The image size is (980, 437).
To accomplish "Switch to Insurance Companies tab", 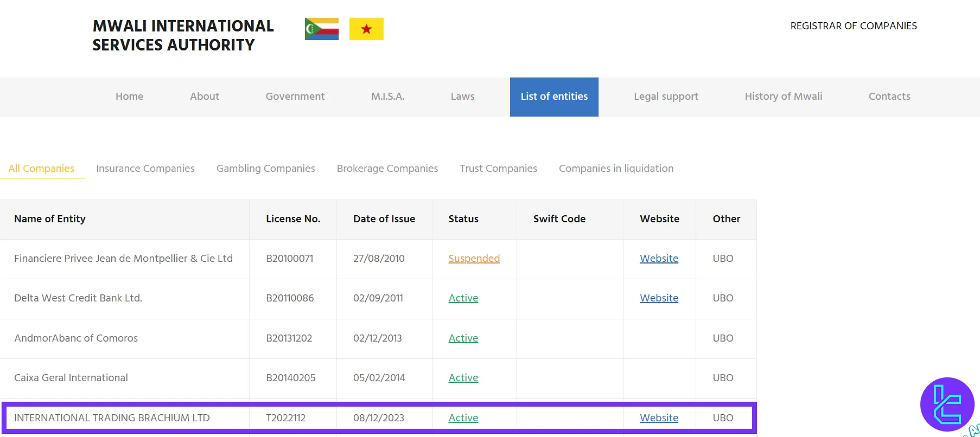I will (145, 169).
